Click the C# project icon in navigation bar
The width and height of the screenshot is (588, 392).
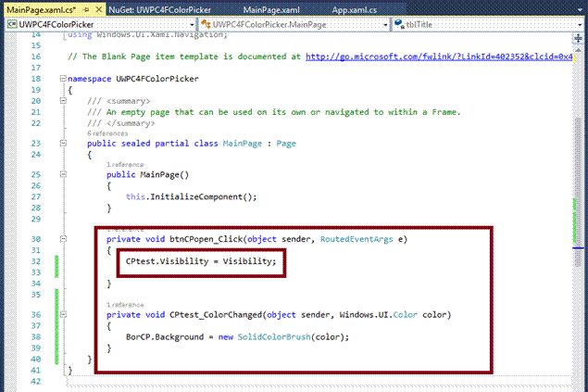pyautogui.click(x=12, y=24)
